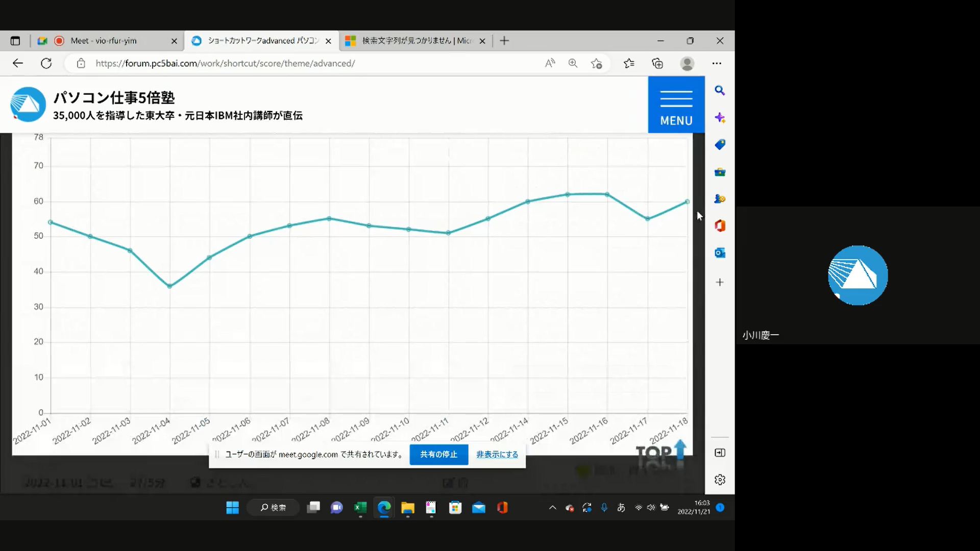Add this page to favorites star icon
The width and height of the screenshot is (980, 551).
(x=596, y=63)
